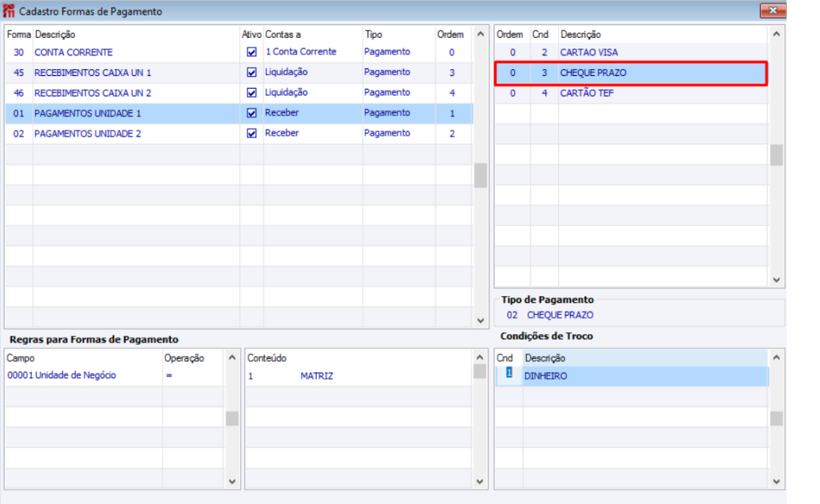Select the CHEQUE PRAZO condition row
The image size is (820, 504).
tap(632, 73)
